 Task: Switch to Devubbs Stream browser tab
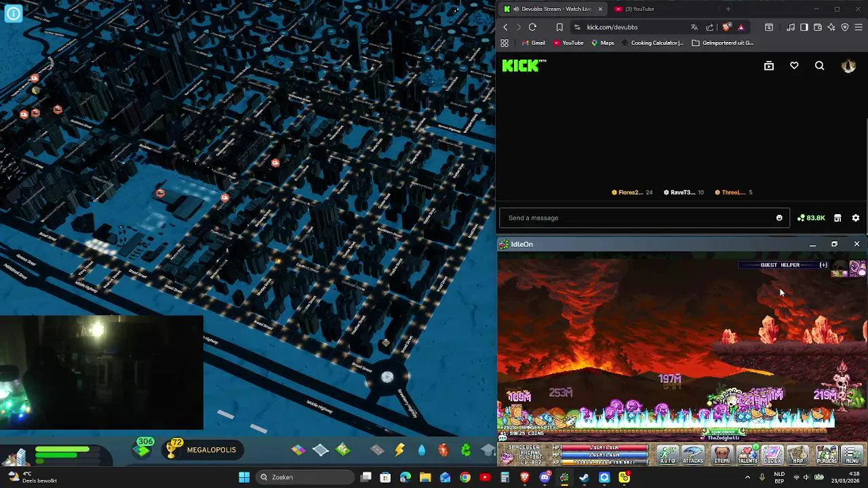tap(552, 9)
